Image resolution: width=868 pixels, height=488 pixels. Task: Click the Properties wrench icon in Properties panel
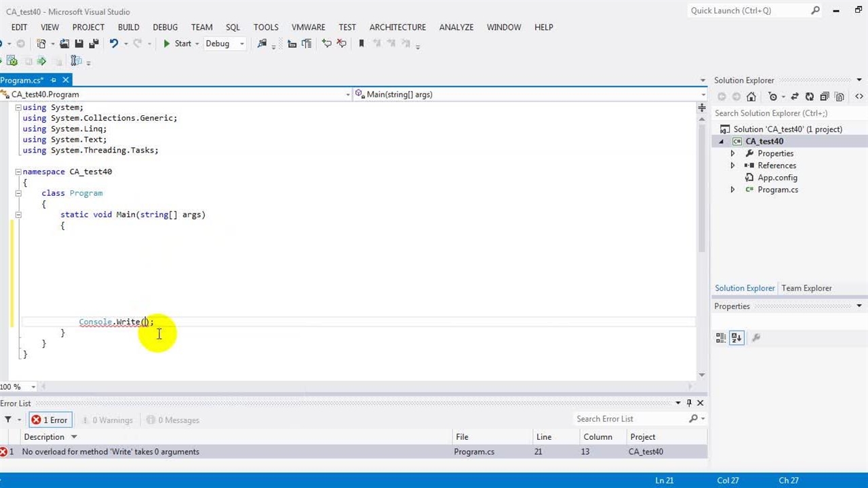[755, 338]
